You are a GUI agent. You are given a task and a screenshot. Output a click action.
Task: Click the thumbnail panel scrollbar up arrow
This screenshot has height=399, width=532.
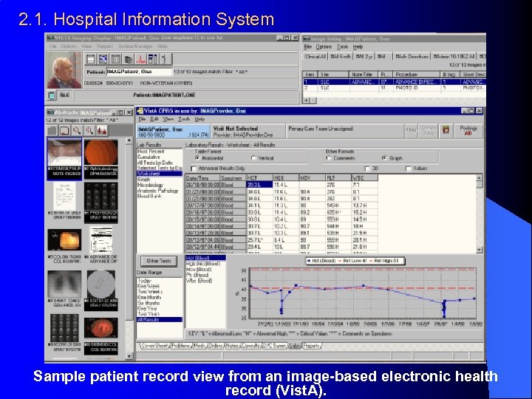point(129,140)
